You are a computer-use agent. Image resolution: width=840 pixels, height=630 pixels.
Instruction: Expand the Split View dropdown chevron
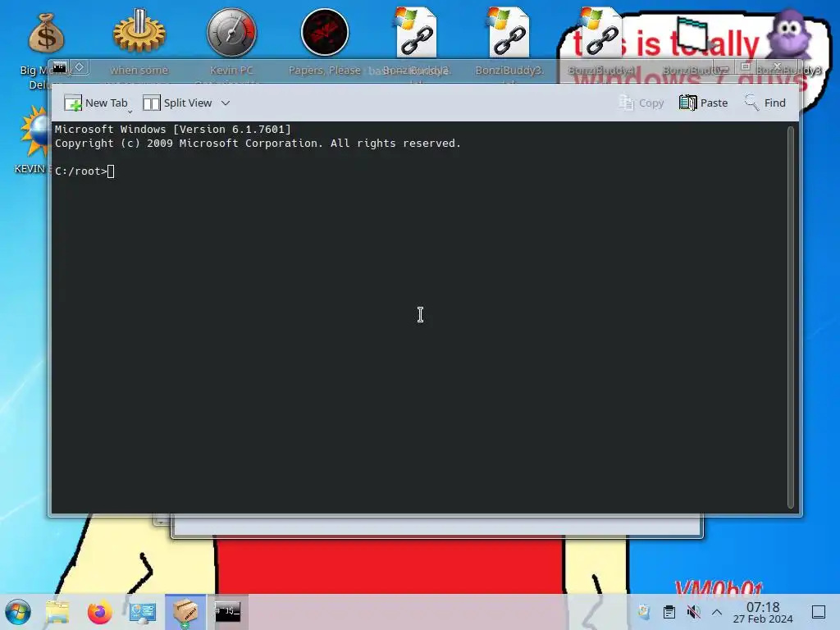click(x=226, y=103)
